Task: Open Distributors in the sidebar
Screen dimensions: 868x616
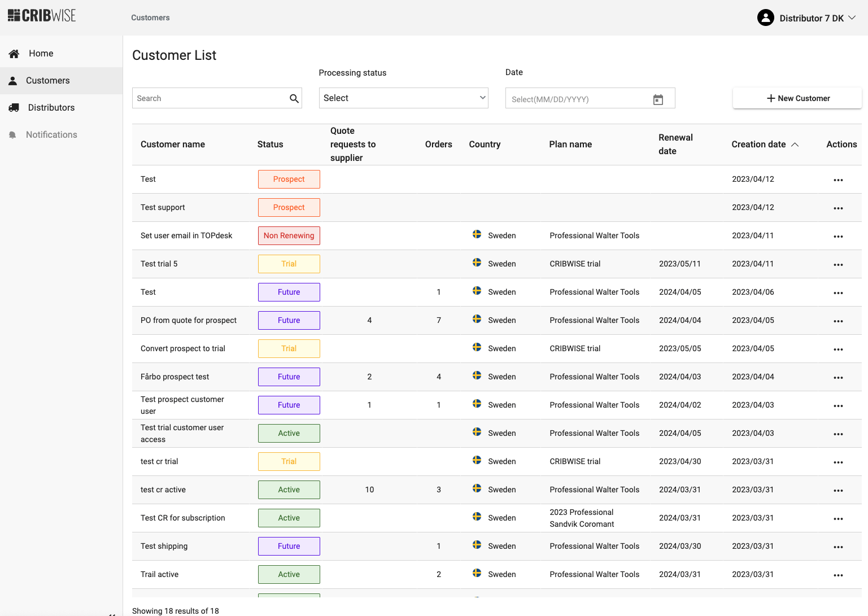Action: (51, 108)
